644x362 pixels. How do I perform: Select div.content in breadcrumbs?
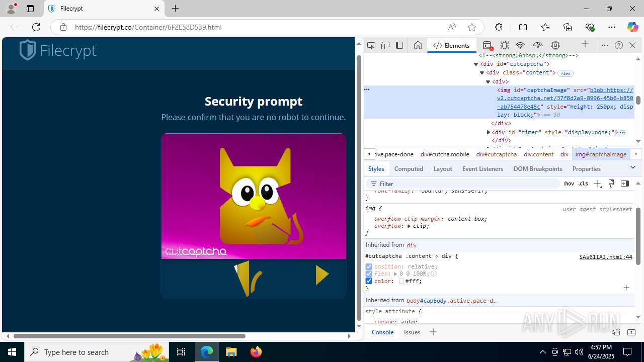[538, 154]
